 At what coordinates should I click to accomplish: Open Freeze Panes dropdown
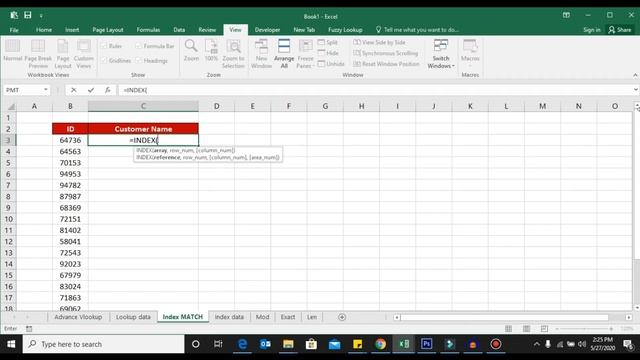tap(305, 54)
